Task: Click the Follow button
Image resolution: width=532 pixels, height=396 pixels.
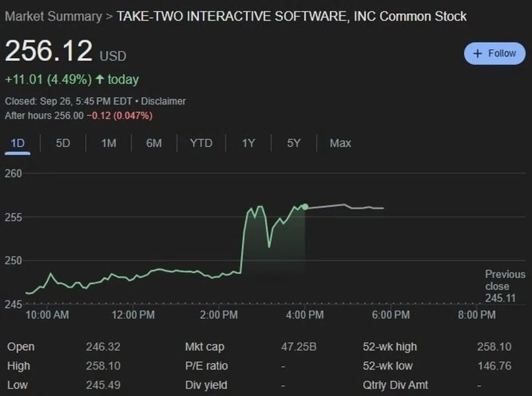Action: pos(494,54)
